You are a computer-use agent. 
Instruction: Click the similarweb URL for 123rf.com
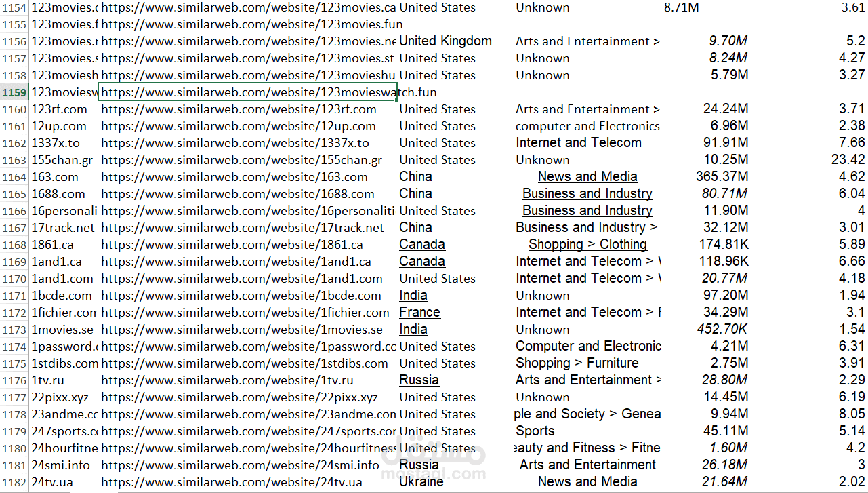pos(239,109)
